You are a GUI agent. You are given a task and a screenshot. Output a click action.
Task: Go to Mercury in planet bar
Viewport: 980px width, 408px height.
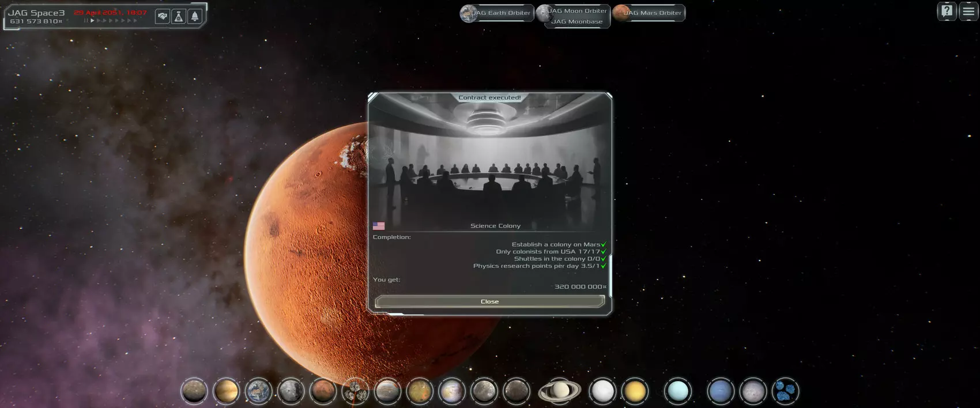point(194,391)
